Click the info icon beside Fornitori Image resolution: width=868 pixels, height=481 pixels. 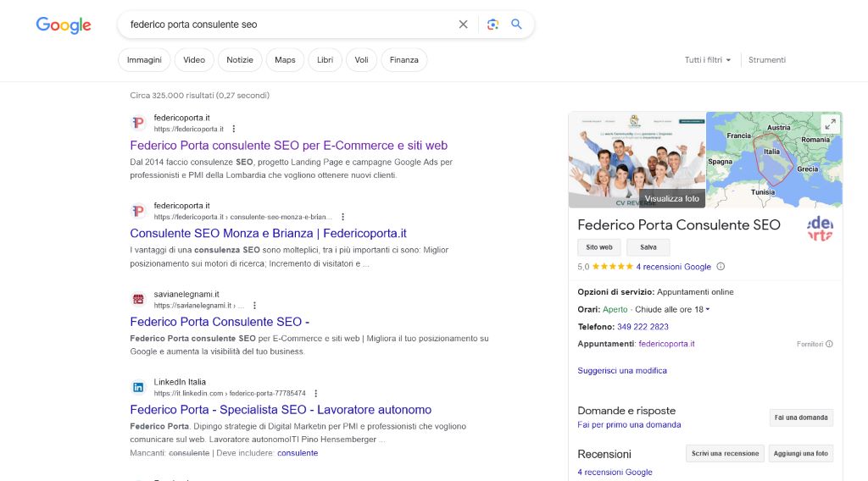click(x=829, y=344)
